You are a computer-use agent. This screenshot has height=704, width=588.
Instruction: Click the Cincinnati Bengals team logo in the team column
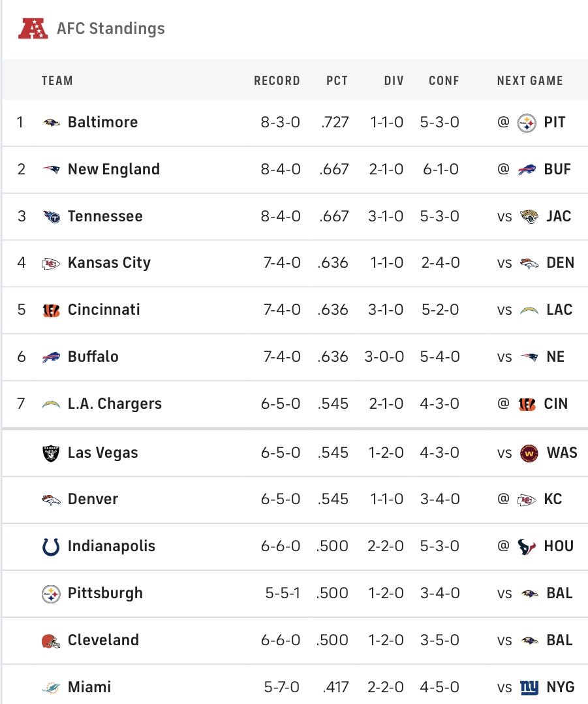coord(51,310)
